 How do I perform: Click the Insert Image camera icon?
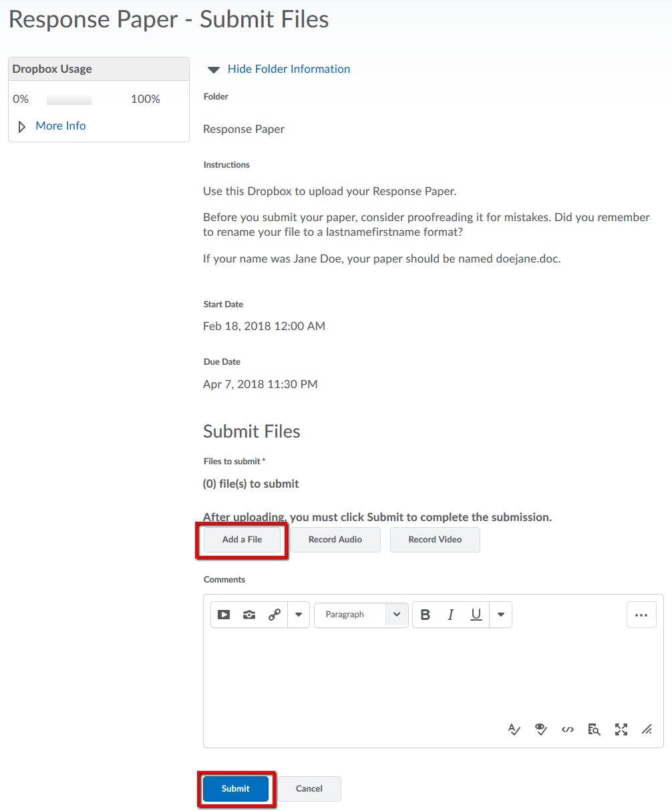coord(249,615)
